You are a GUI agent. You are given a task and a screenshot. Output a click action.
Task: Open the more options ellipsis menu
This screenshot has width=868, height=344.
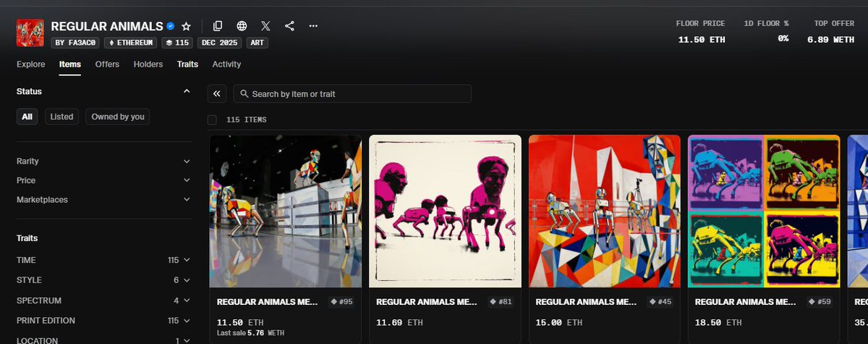pyautogui.click(x=313, y=26)
